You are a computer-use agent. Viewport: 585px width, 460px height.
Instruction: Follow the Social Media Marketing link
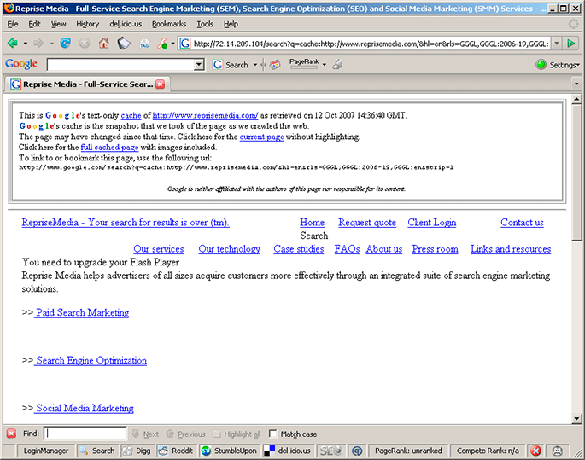pos(84,408)
